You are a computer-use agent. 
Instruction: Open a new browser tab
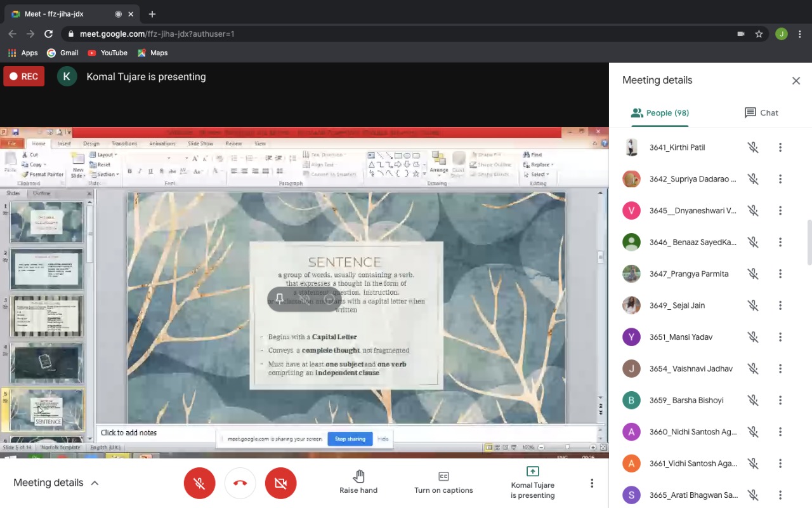(152, 14)
